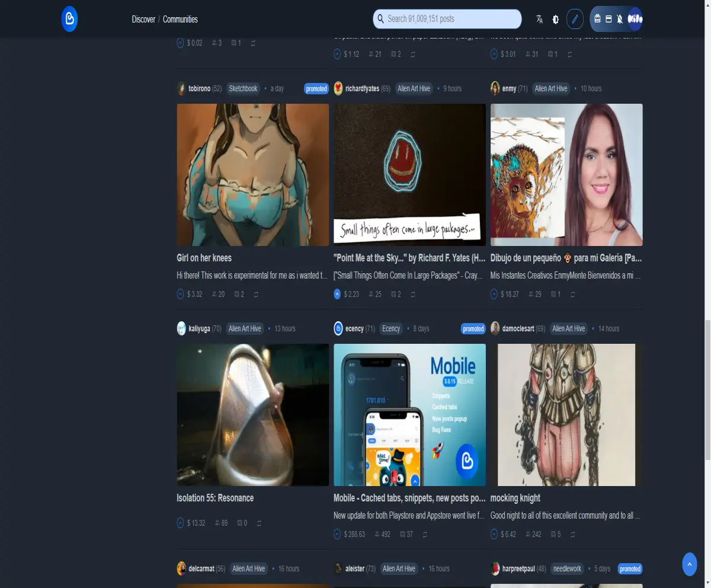This screenshot has height=588, width=711.
Task: Click the page vertical scrollbar
Action: 707,389
